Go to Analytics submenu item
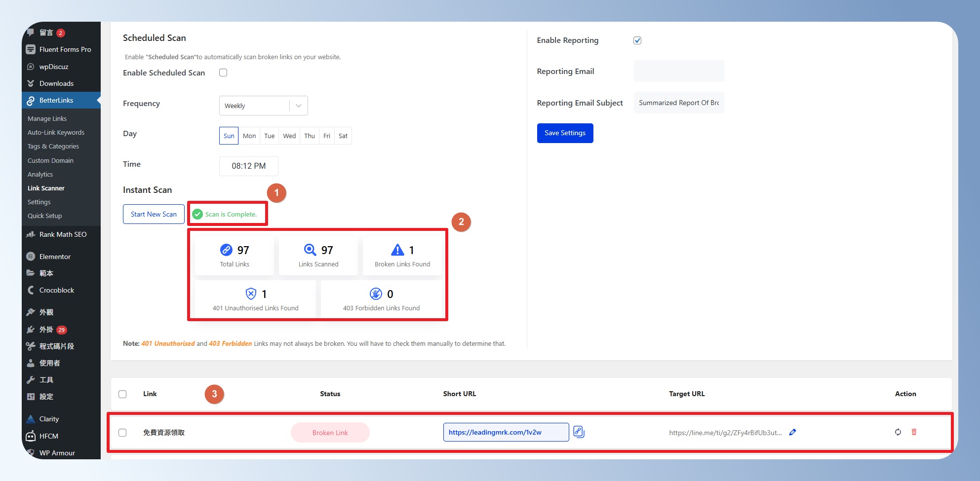 pos(40,175)
